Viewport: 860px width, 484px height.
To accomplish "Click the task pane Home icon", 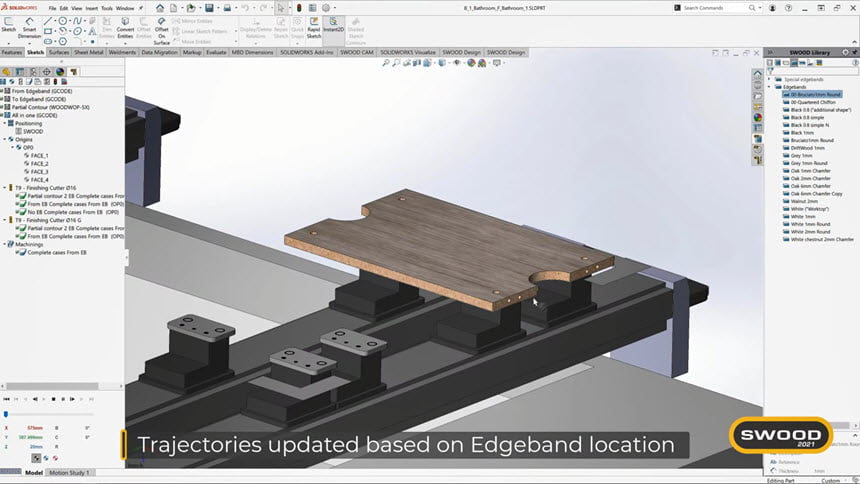I will [757, 74].
